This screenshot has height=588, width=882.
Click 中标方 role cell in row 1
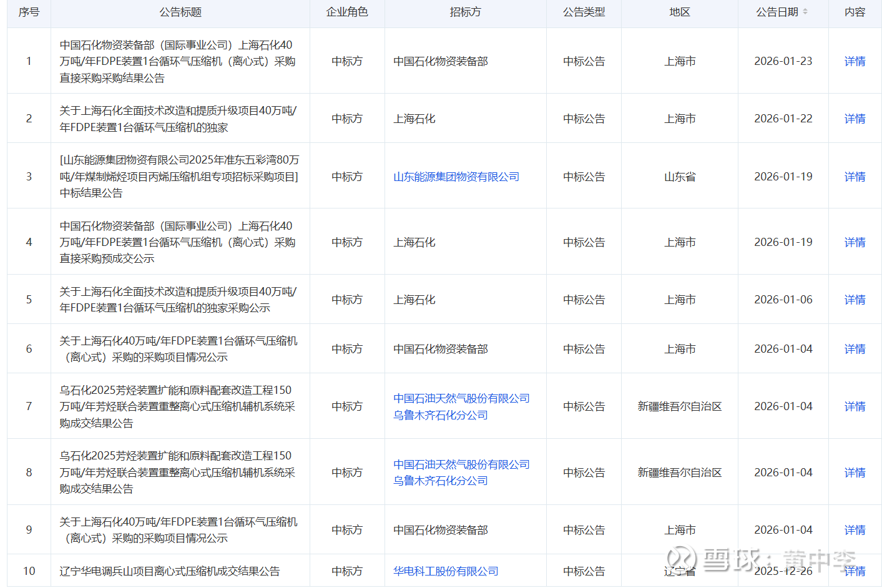(347, 61)
